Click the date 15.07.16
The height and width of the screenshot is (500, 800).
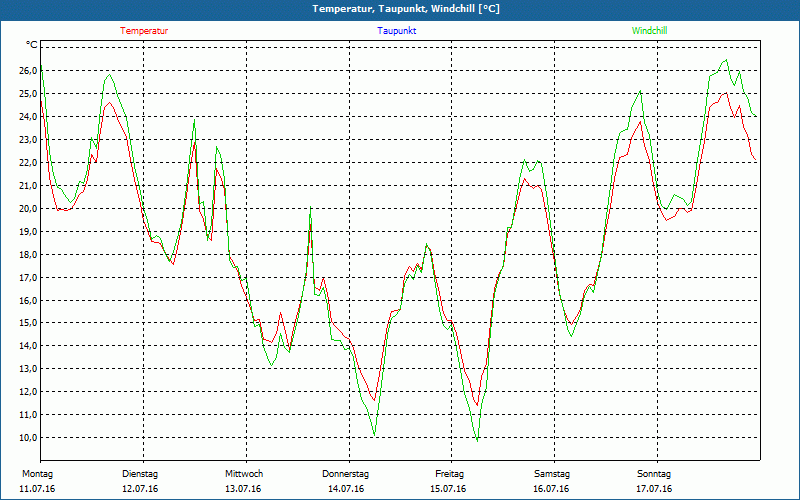448,489
